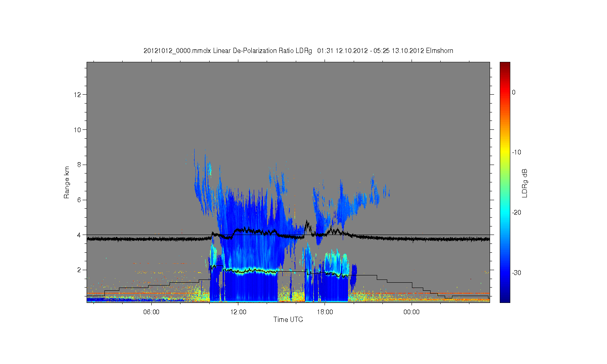607x364 pixels.
Task: Click the range axis value 10
Action: (x=78, y=130)
